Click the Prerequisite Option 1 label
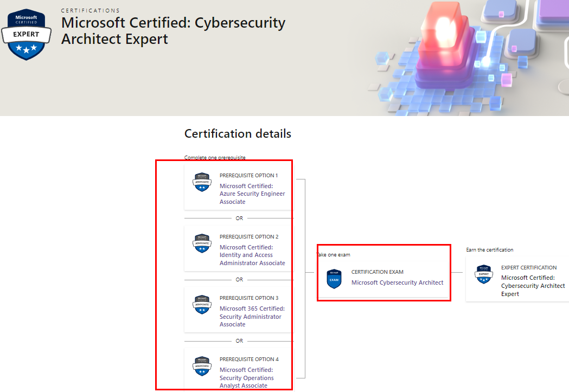 coord(248,176)
